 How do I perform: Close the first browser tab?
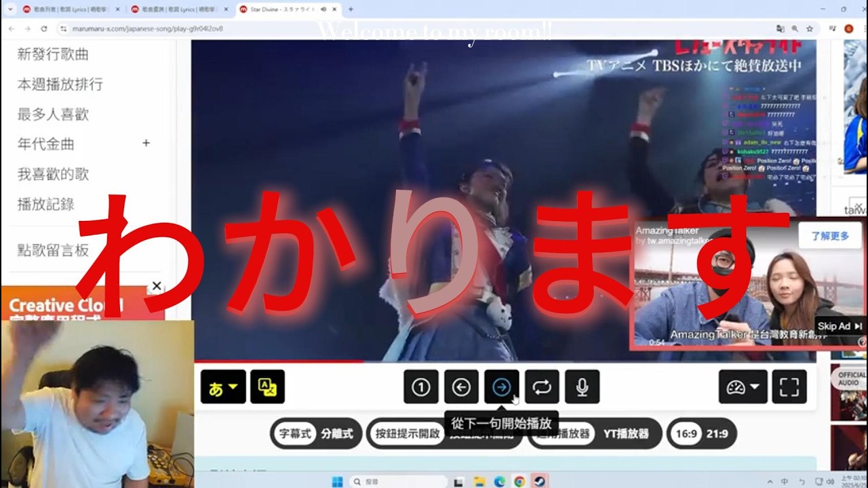coord(118,9)
